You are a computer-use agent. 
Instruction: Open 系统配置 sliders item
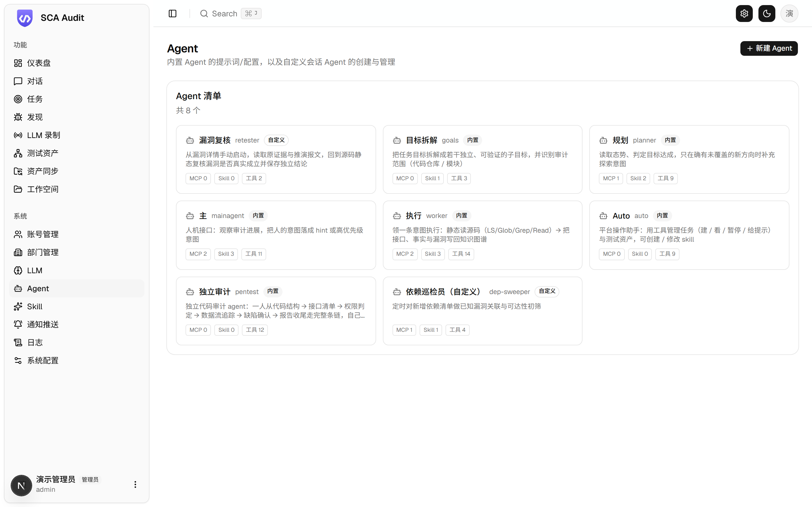pos(76,361)
